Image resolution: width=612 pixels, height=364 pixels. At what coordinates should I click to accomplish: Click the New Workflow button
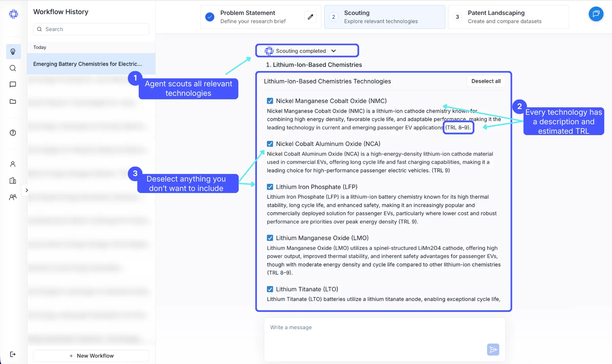pos(91,356)
